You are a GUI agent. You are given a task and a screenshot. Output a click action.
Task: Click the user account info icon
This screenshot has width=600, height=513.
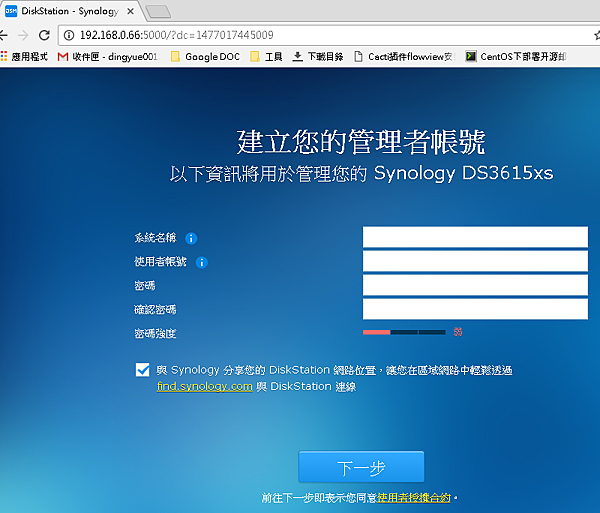[x=202, y=262]
